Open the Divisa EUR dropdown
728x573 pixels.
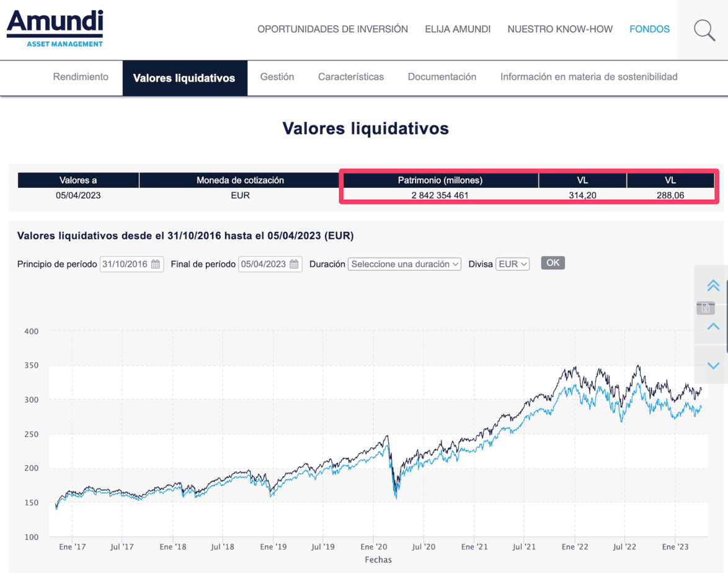513,264
